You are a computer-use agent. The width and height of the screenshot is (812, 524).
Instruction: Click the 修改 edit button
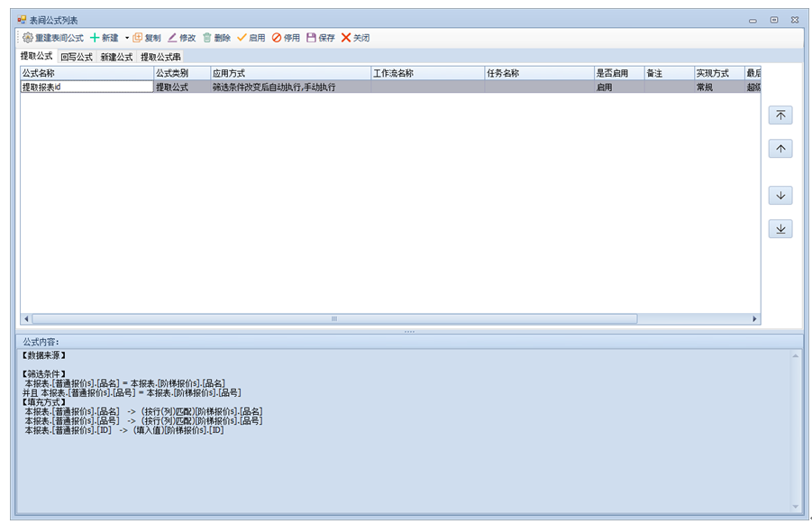tap(181, 38)
